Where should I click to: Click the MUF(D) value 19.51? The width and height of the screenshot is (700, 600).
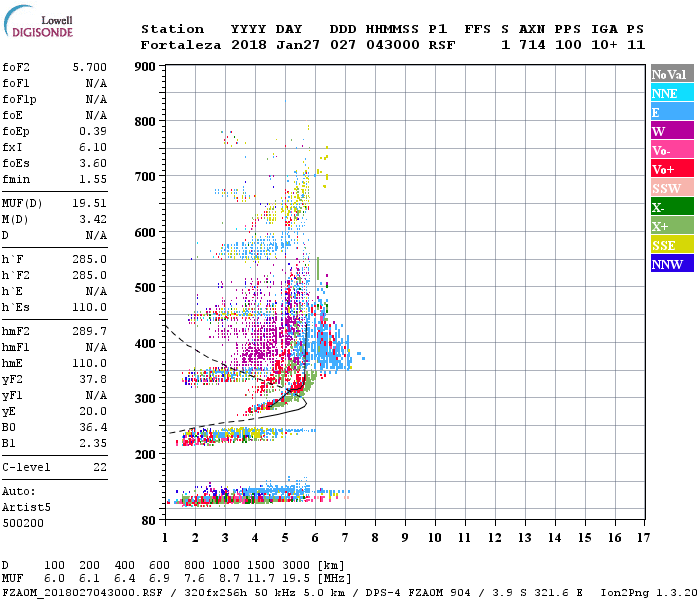[90, 203]
